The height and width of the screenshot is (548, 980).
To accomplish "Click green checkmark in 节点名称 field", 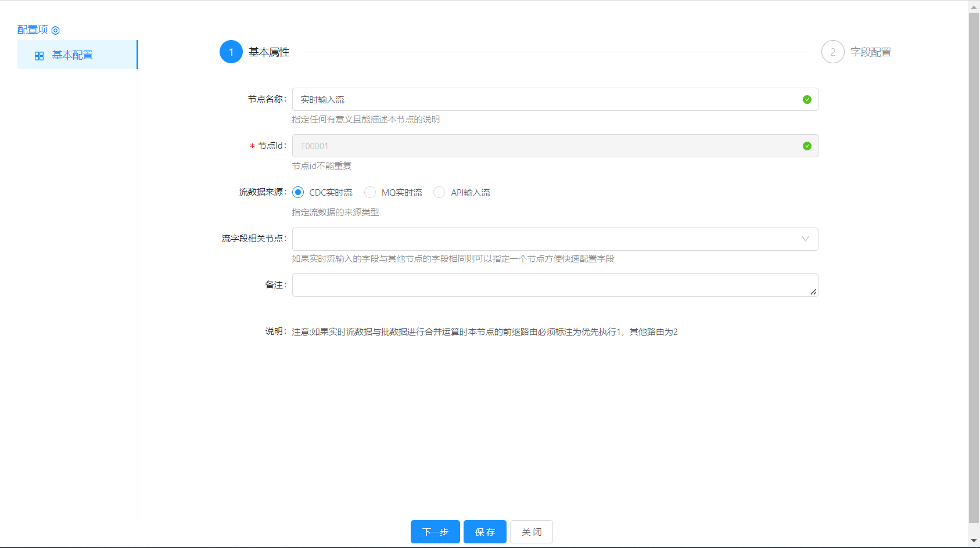I will pos(807,100).
